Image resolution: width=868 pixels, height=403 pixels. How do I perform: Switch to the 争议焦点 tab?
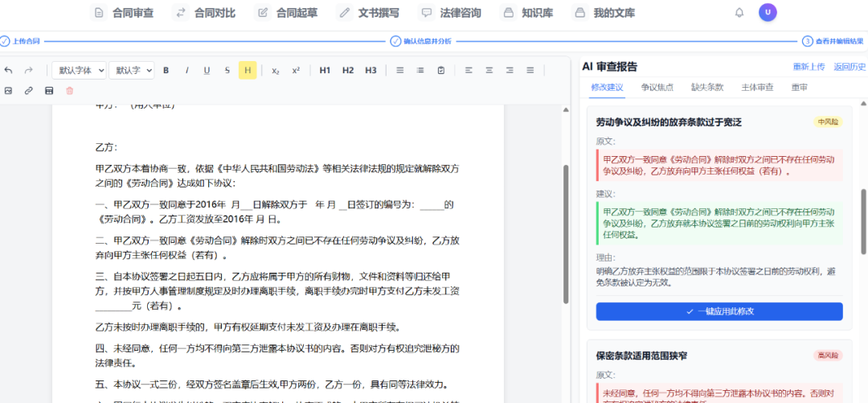[657, 87]
